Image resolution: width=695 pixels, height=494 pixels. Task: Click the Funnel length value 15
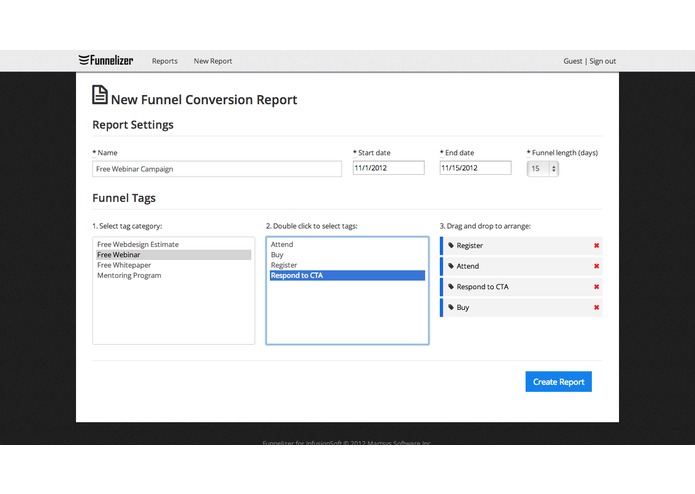pyautogui.click(x=535, y=169)
